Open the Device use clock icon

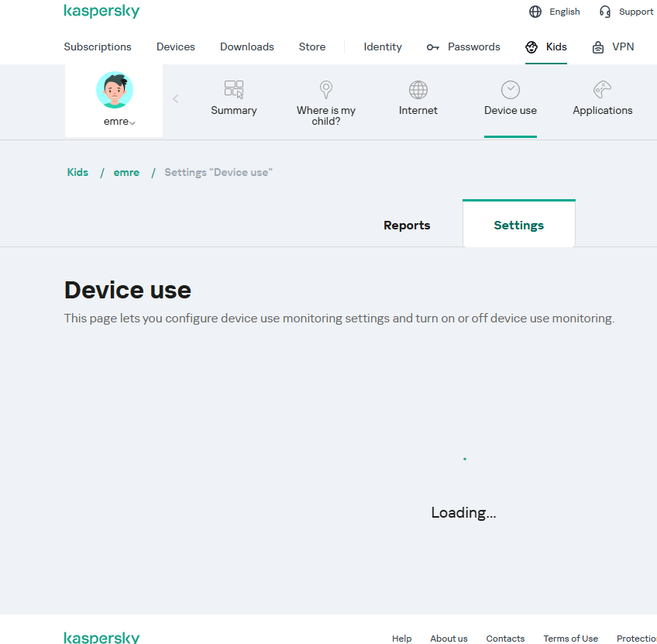pos(511,90)
